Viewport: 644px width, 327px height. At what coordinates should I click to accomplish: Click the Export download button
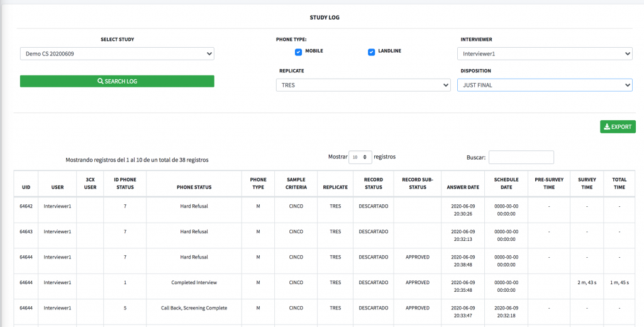click(x=618, y=127)
